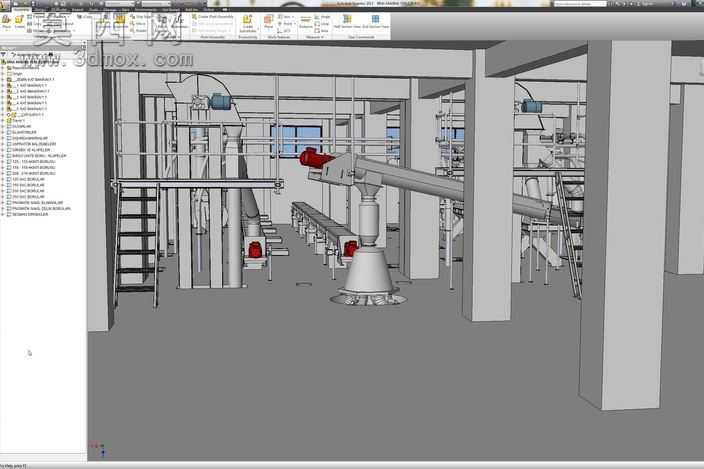Image resolution: width=704 pixels, height=469 pixels.
Task: Expand the 2. KAT MAKINA node
Action: (x=3, y=91)
